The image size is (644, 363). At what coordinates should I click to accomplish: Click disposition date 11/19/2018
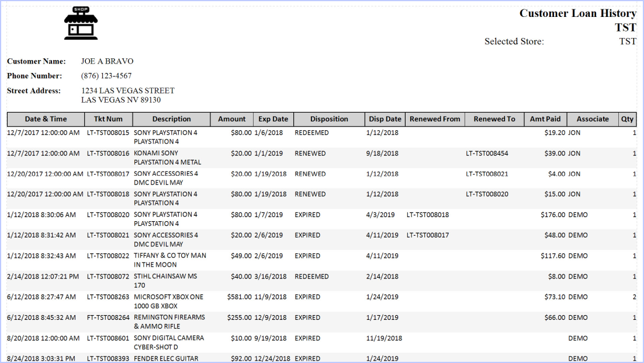point(384,338)
